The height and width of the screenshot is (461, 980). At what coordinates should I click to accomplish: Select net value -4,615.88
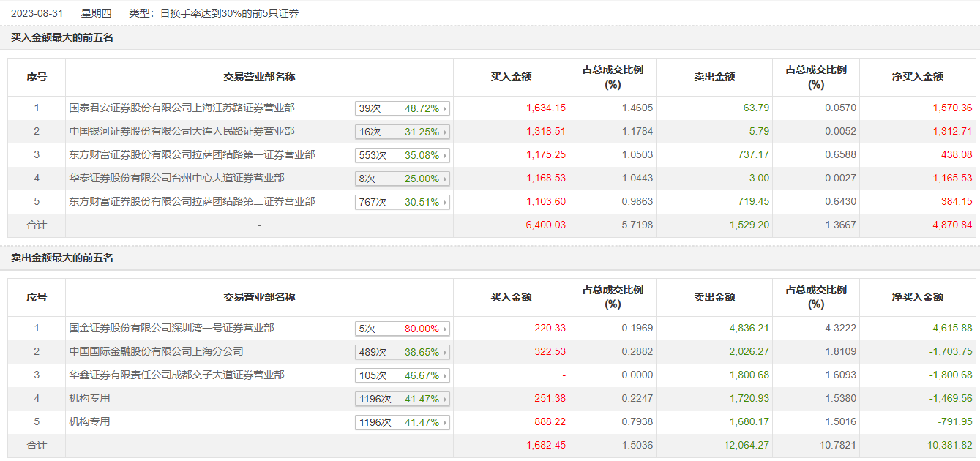[x=951, y=329]
